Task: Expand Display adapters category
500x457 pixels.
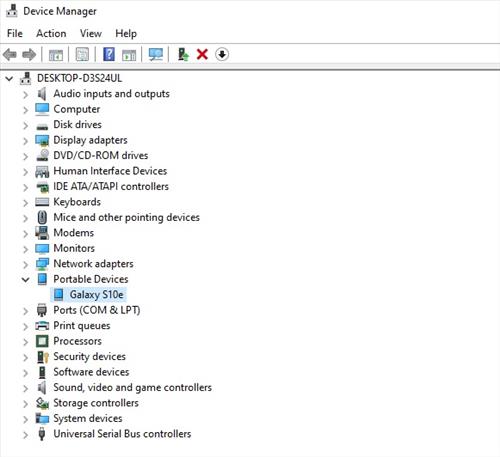Action: 26,141
